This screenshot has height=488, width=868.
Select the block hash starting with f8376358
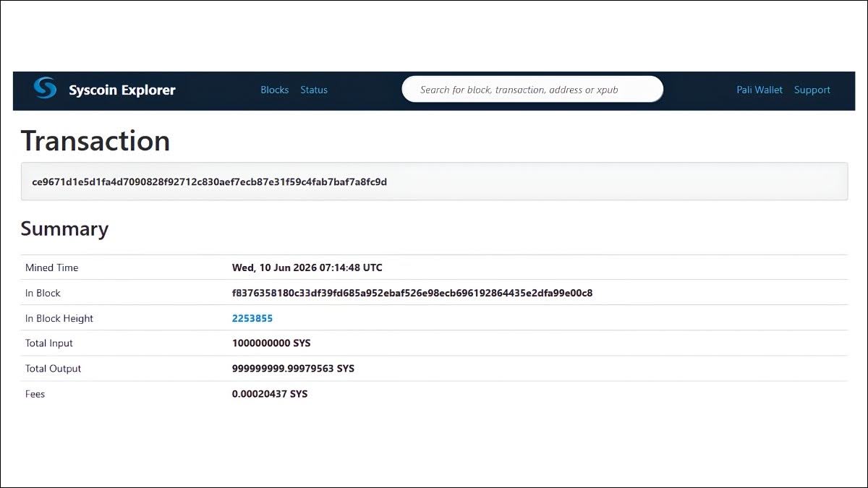[412, 293]
